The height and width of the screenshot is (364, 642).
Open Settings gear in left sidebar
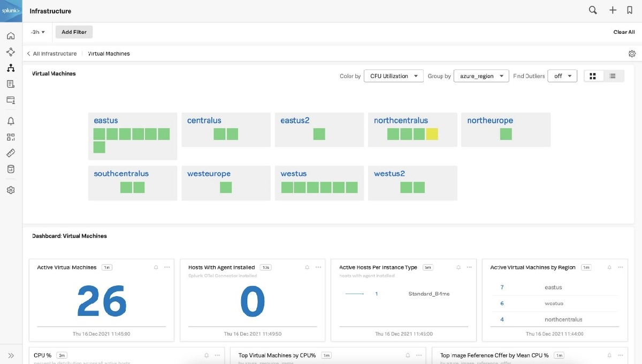pyautogui.click(x=11, y=190)
